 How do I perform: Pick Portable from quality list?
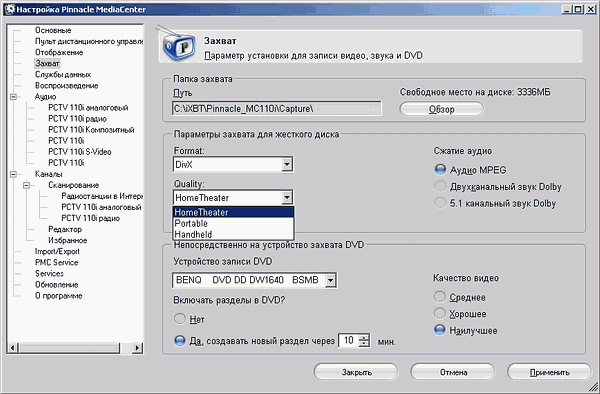233,223
